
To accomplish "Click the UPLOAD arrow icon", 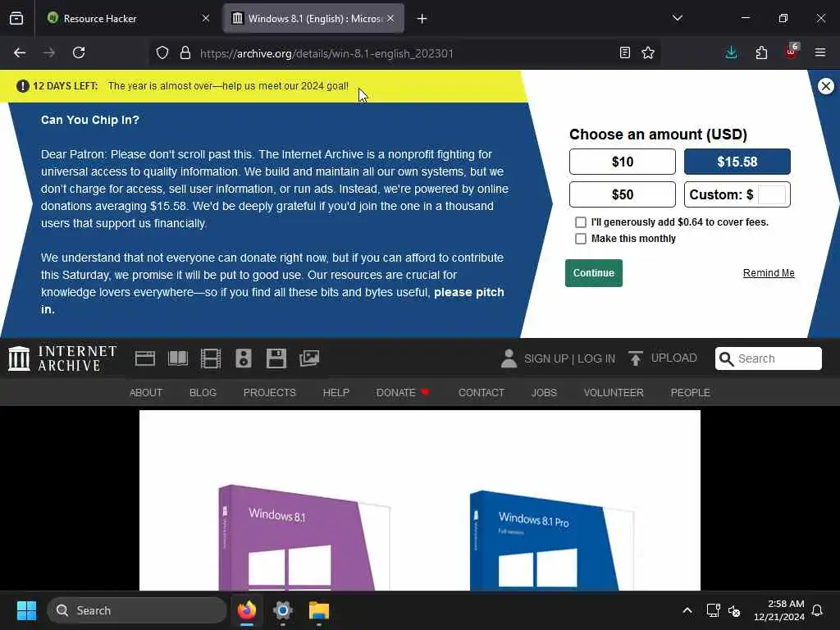I will [636, 358].
